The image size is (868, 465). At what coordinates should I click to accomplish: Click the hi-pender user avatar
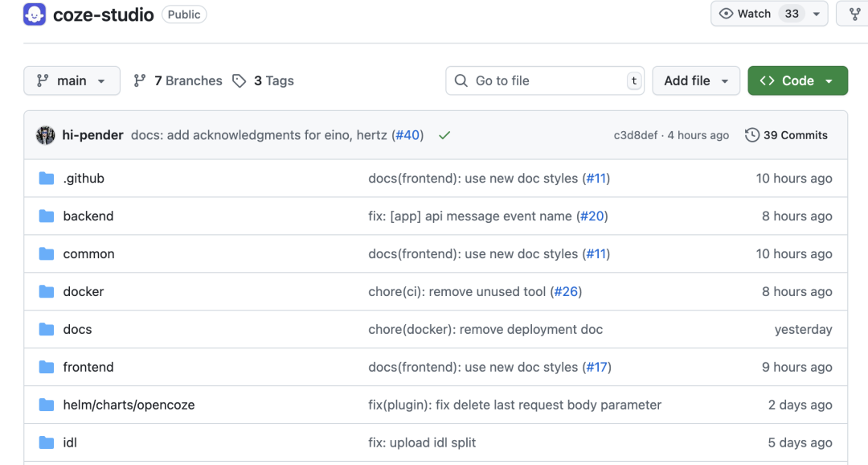(x=46, y=135)
